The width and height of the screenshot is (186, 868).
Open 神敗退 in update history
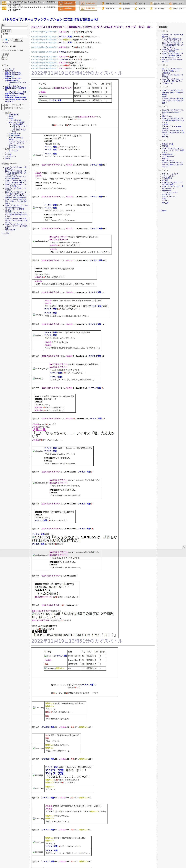[164, 95]
